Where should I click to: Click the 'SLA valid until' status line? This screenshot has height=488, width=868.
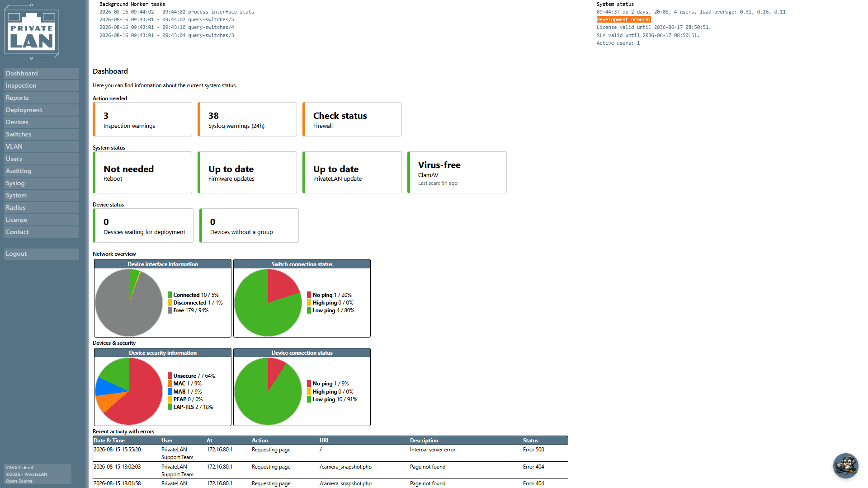(648, 35)
